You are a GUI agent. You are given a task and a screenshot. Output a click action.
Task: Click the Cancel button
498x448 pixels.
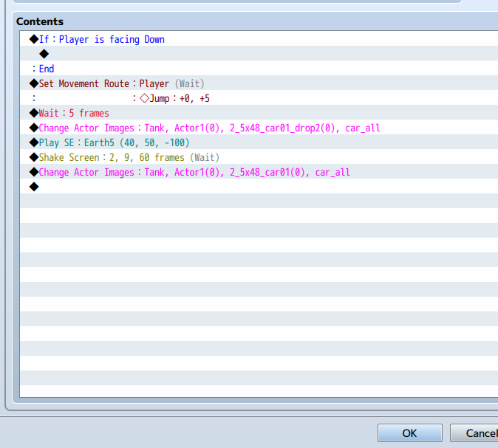tap(474, 433)
